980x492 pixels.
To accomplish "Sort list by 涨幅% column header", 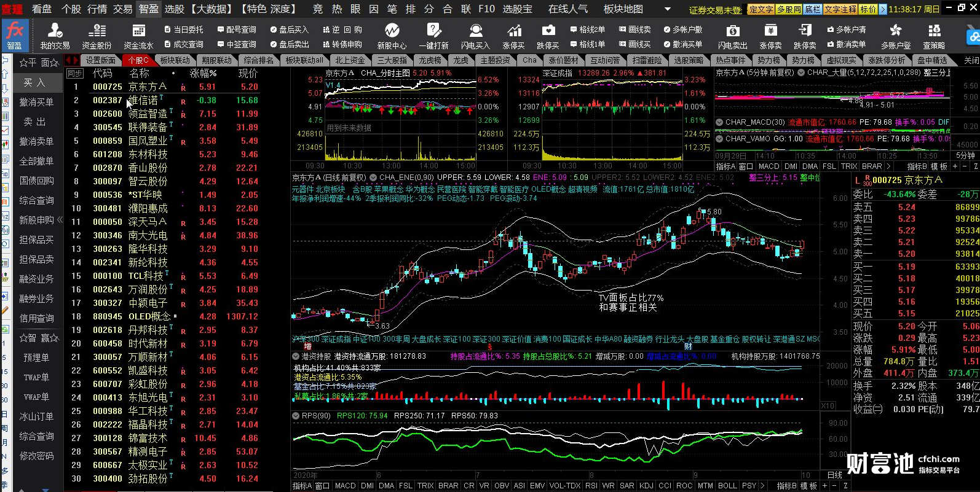I will (203, 73).
